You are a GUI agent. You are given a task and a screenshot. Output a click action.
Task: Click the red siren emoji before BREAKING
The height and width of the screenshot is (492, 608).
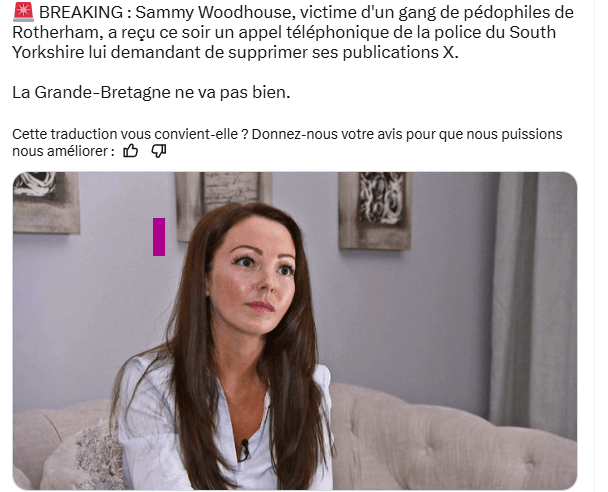(x=23, y=12)
